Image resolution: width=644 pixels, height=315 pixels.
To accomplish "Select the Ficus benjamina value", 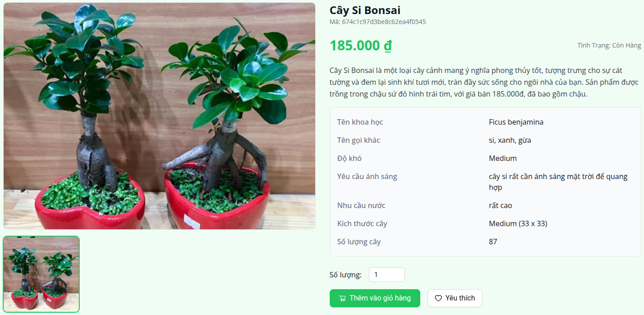I will click(516, 122).
